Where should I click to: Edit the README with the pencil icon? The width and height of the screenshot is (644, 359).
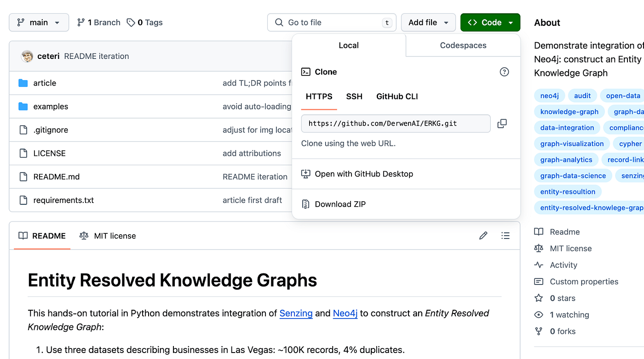point(483,236)
